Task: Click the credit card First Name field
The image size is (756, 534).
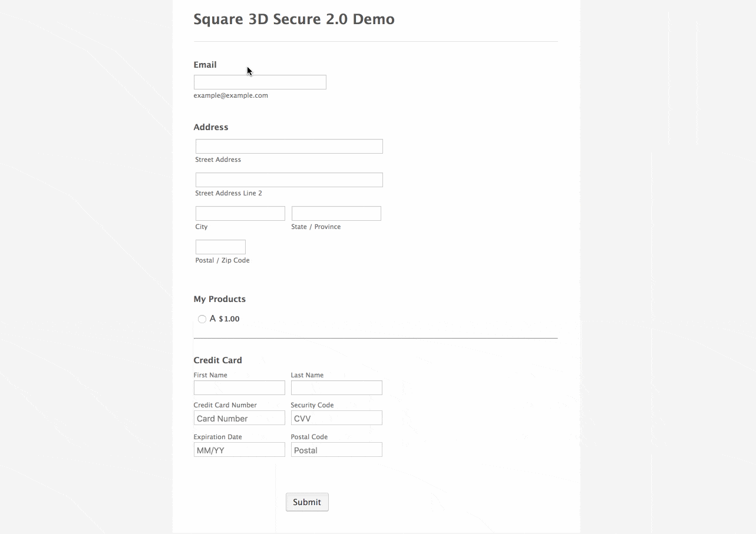Action: coord(239,388)
